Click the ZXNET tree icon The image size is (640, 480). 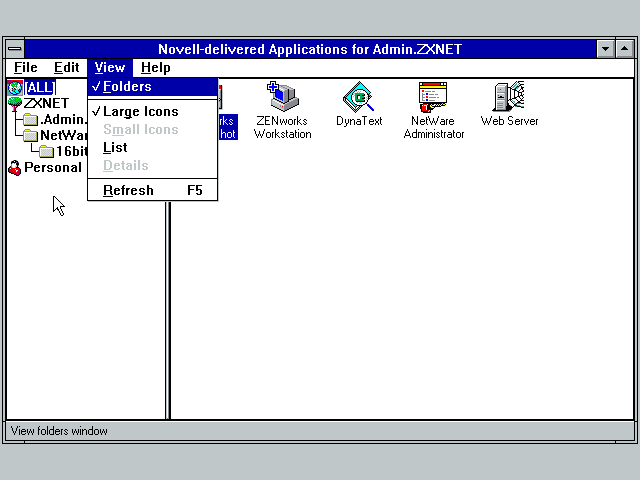click(15, 104)
